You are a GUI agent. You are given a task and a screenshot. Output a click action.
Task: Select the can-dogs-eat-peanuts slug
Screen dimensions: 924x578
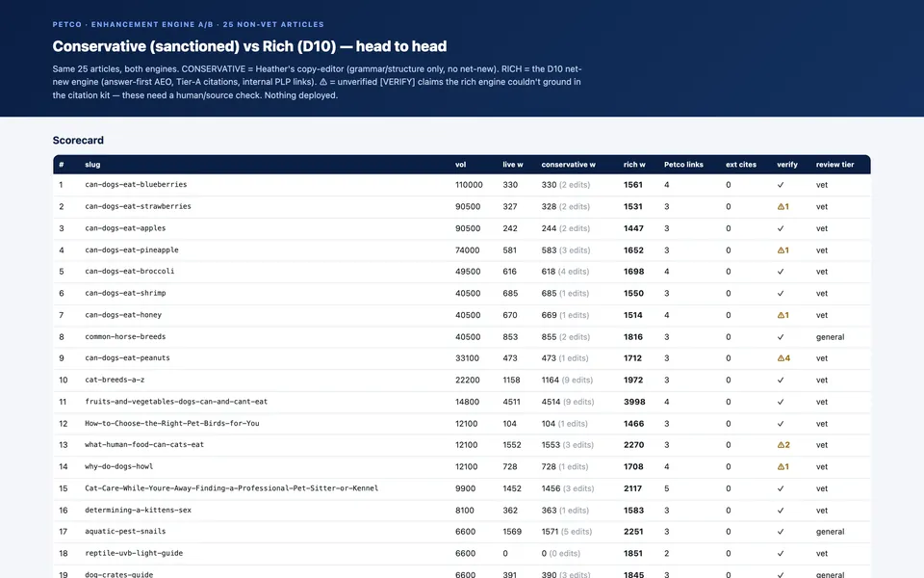[127, 358]
